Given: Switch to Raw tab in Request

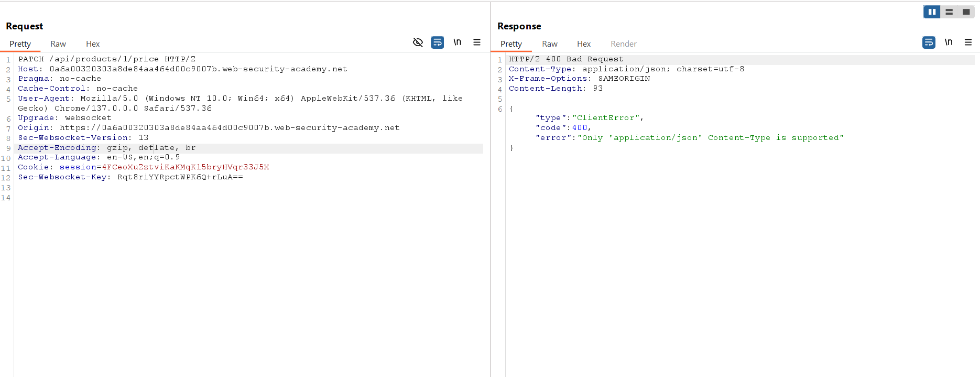Looking at the screenshot, I should tap(58, 44).
